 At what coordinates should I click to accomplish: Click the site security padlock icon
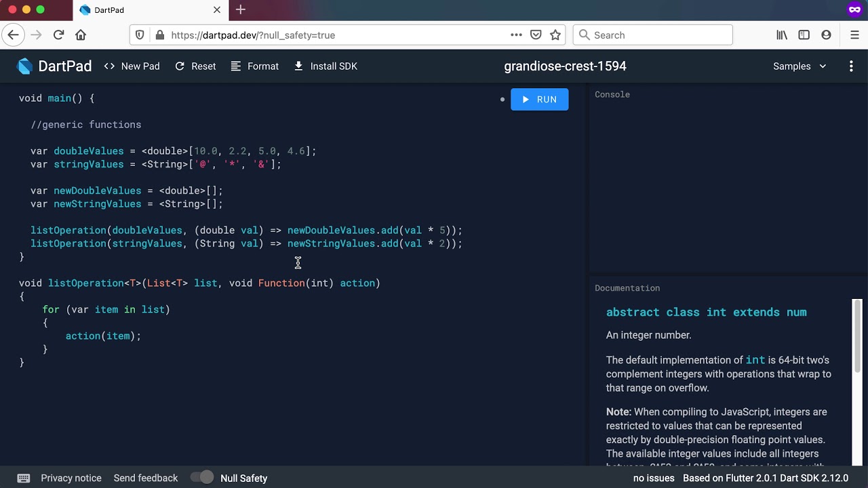click(160, 35)
